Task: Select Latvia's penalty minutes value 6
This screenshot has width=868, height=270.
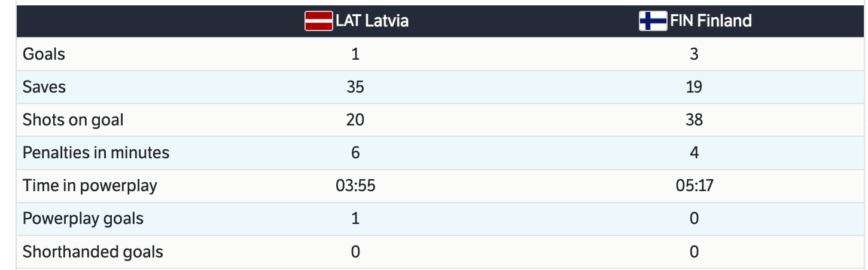Action: pos(355,153)
